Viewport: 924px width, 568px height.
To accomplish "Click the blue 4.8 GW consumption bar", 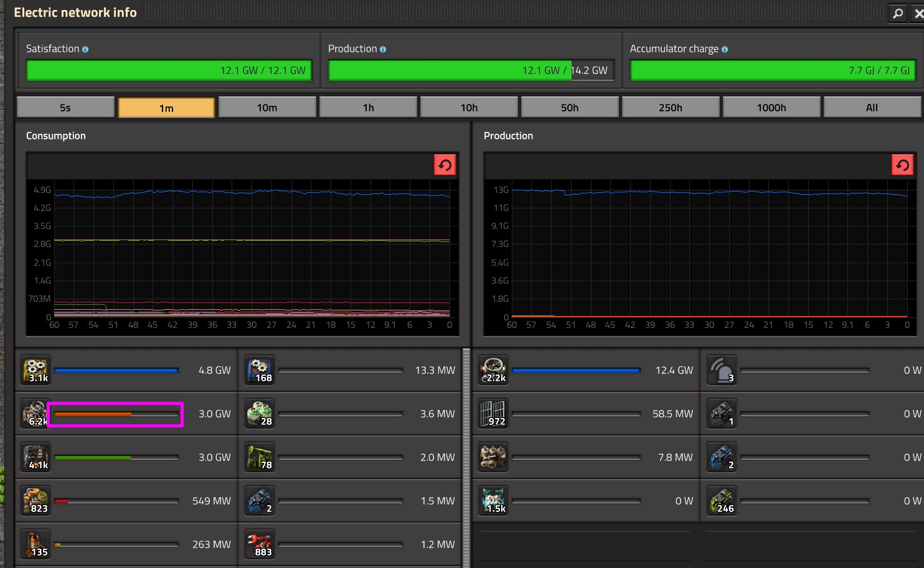I will (x=116, y=370).
